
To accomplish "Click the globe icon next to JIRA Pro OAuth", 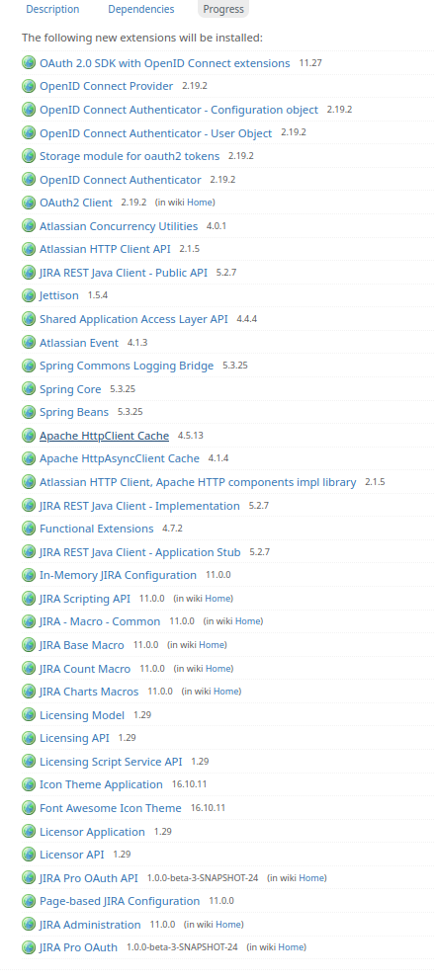I will [x=29, y=947].
